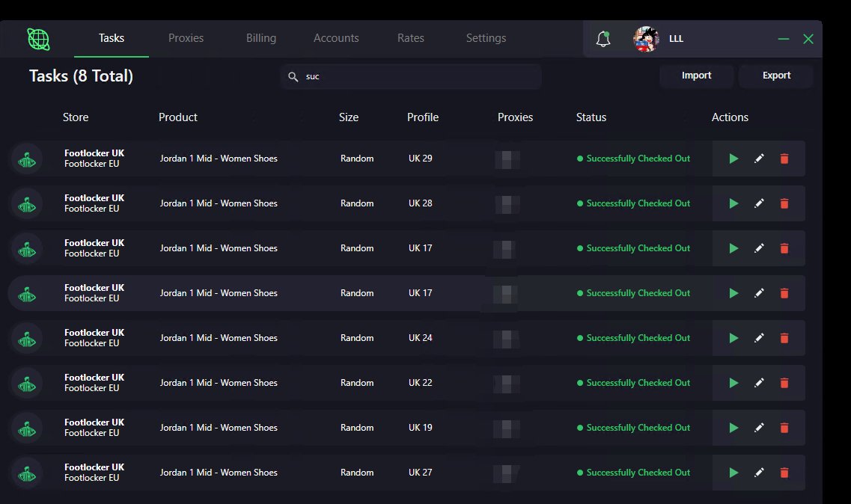This screenshot has height=504, width=851.
Task: Click the Store column header
Action: (76, 117)
